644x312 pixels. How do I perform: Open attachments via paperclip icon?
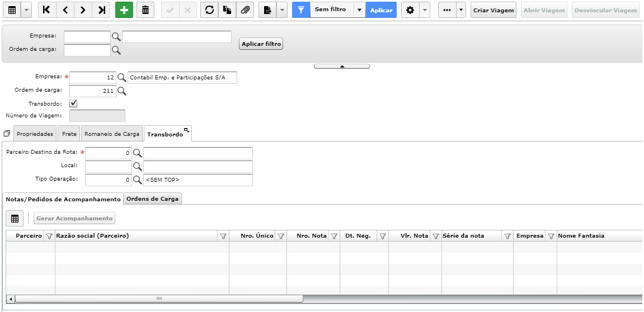click(x=245, y=10)
